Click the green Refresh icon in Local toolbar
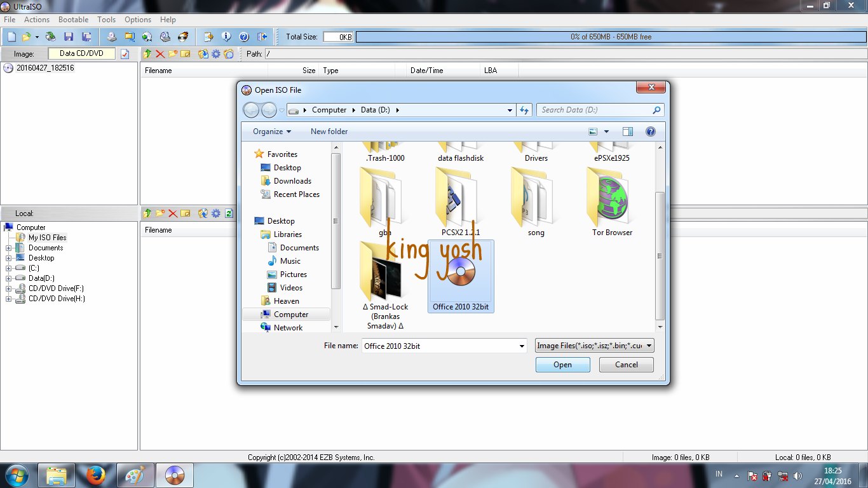 pyautogui.click(x=229, y=213)
